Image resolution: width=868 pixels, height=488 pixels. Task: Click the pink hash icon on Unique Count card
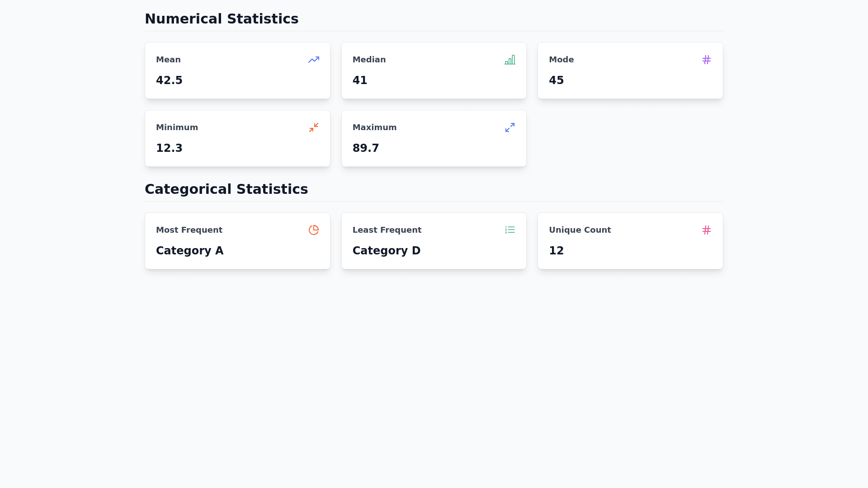[706, 230]
